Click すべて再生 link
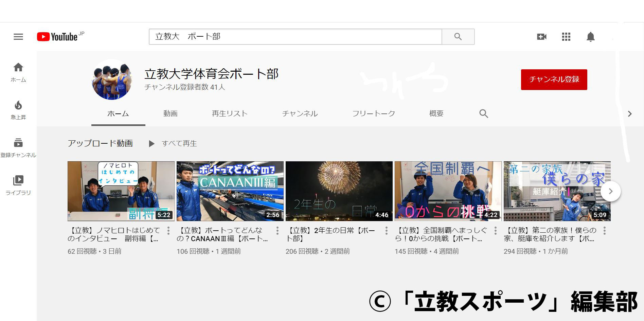644x321 pixels. click(x=179, y=144)
